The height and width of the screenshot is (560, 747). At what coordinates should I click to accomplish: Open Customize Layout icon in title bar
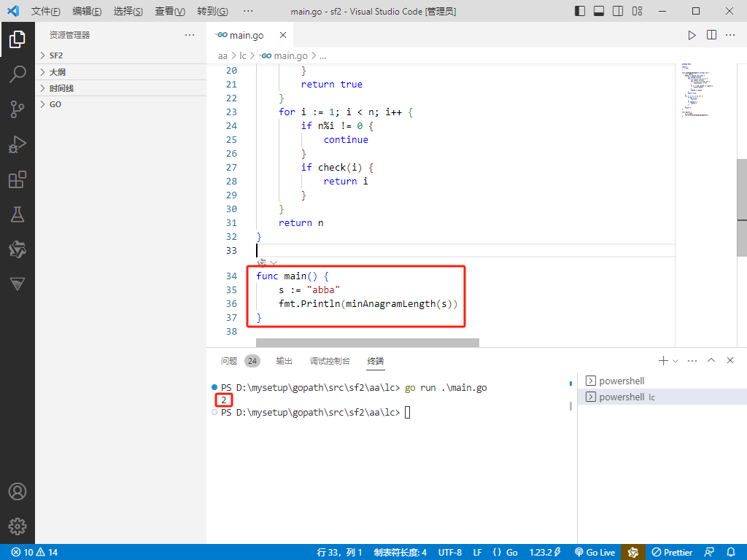(x=637, y=11)
